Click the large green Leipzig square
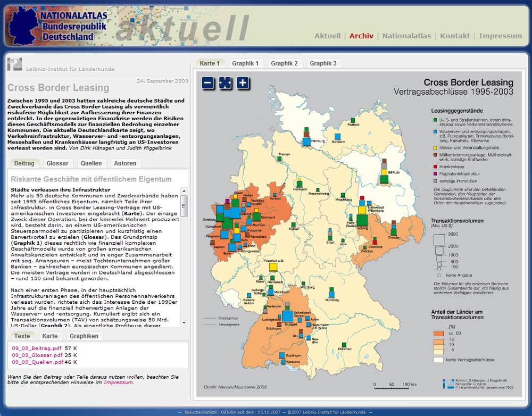532x416 pixels. (362, 220)
